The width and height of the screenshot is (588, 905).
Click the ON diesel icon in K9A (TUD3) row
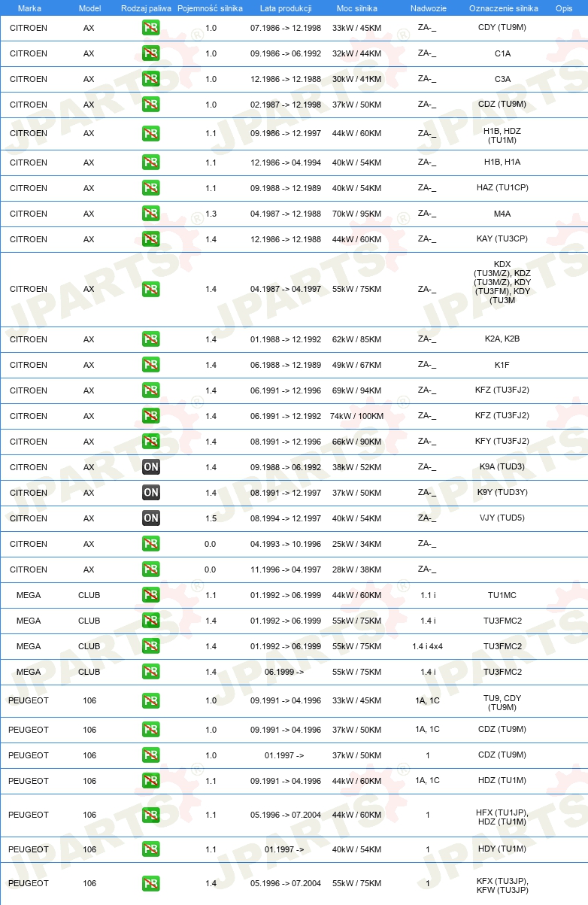pos(151,467)
